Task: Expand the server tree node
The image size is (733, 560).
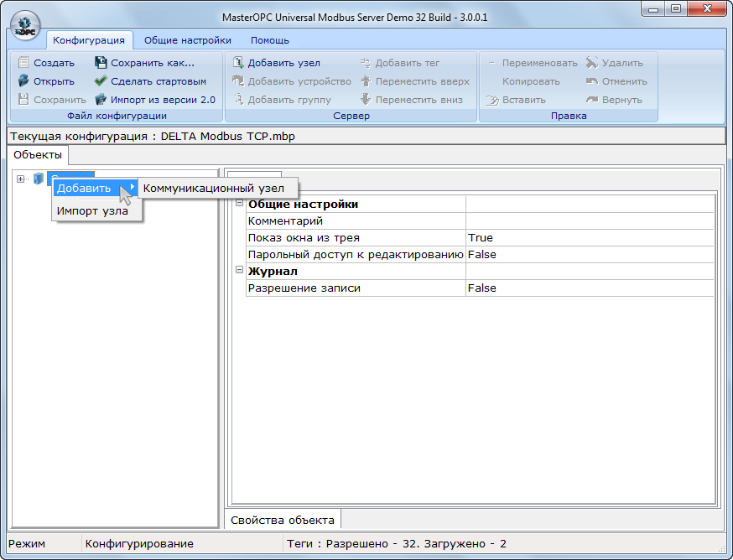Action: pyautogui.click(x=21, y=179)
